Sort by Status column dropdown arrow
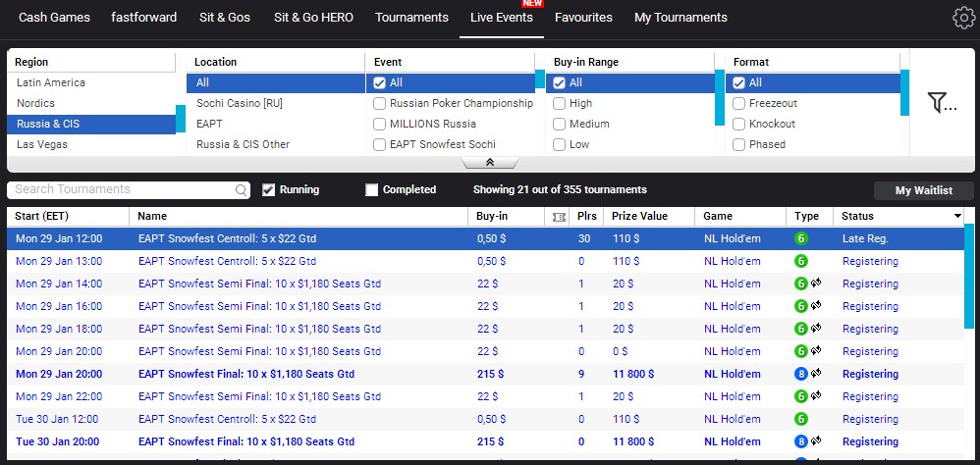The image size is (980, 465). [x=957, y=216]
